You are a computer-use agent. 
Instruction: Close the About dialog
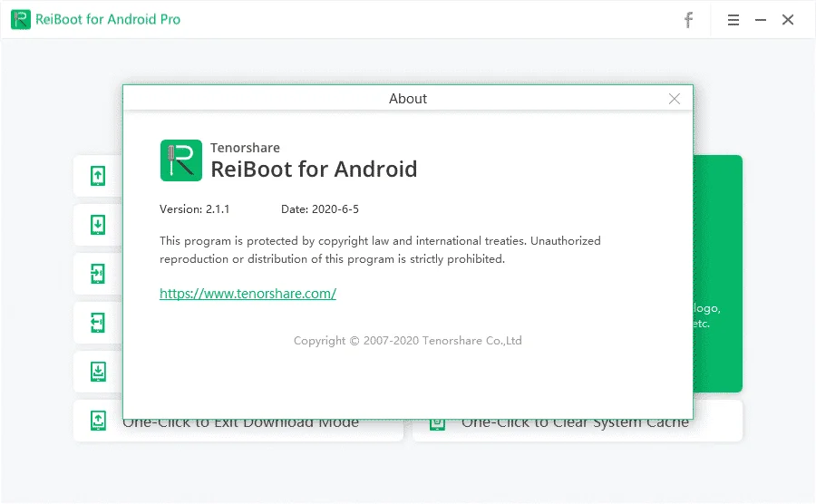point(675,99)
